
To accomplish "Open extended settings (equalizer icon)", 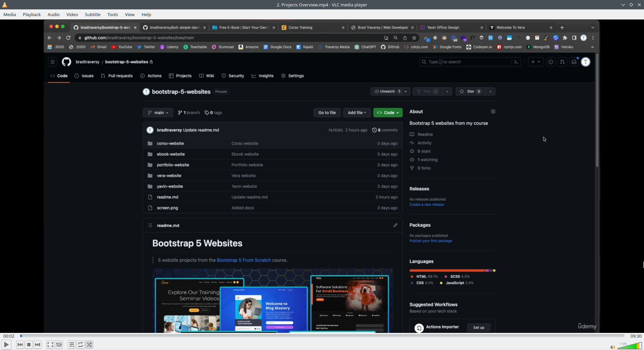I will 59,345.
